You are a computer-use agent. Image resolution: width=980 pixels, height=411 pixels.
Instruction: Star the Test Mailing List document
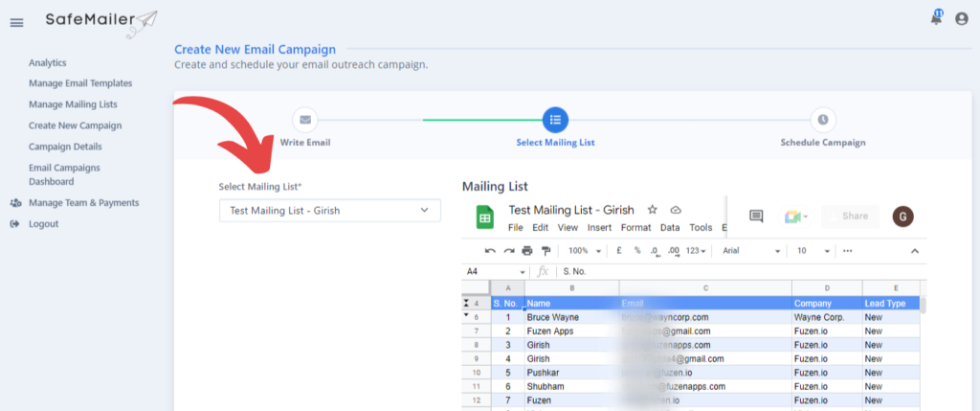pyautogui.click(x=653, y=210)
